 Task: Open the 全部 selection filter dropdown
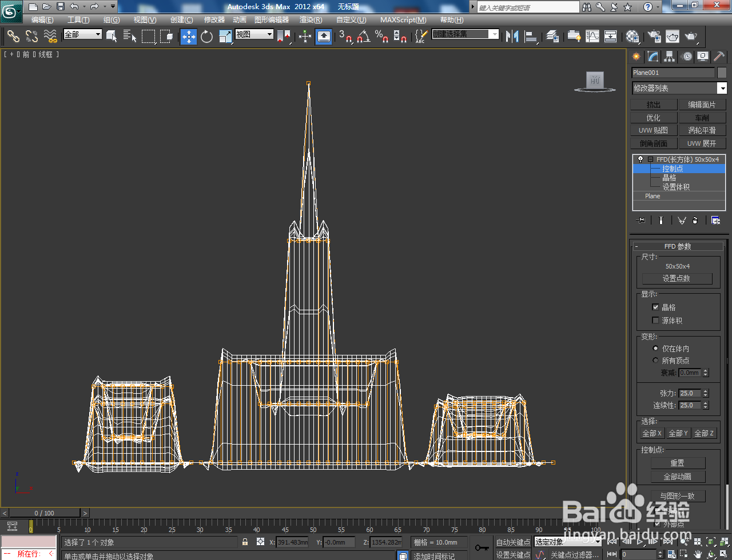(x=83, y=34)
